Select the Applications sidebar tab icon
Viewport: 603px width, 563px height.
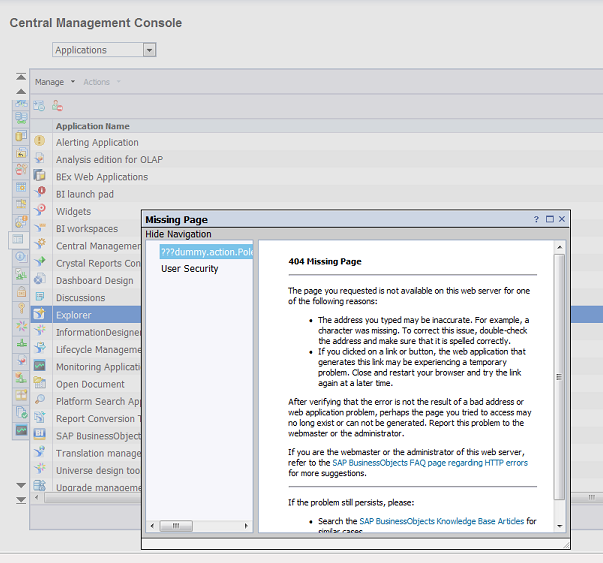tap(18, 240)
